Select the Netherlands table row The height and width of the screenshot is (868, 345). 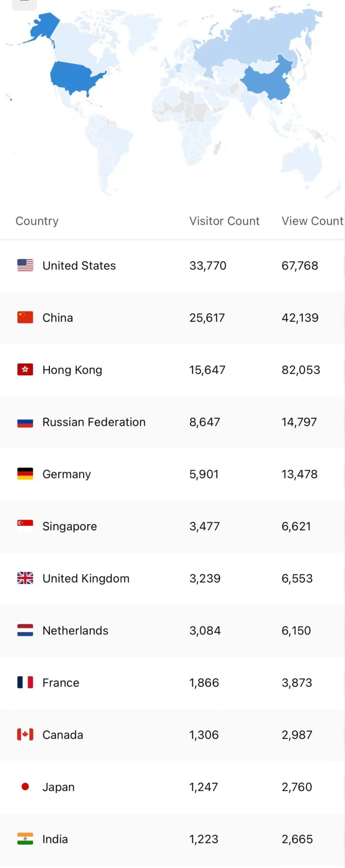(172, 630)
